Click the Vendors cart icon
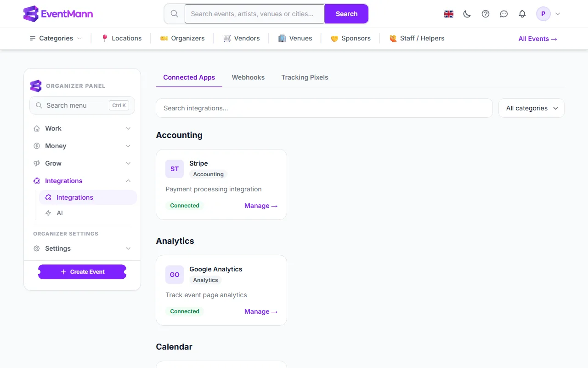 click(227, 38)
